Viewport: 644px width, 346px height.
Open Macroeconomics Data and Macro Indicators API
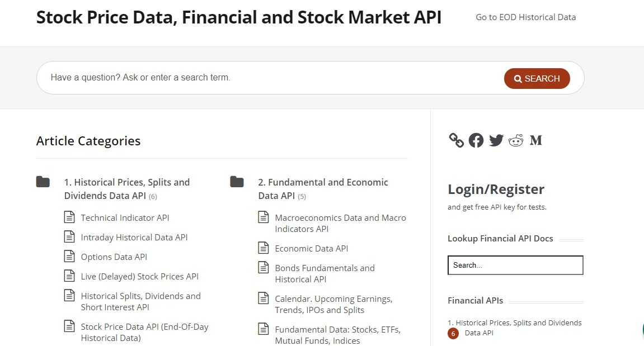click(340, 223)
